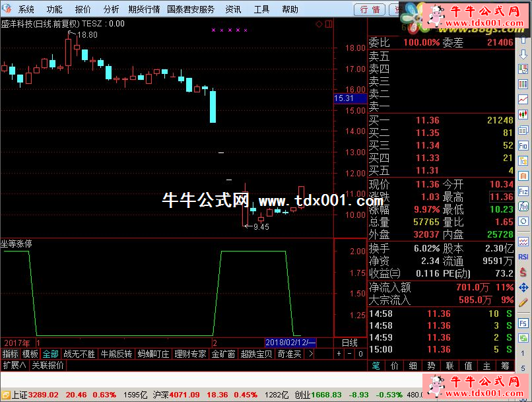
Task: Click the F5 chart switch icon
Action: 523,323
